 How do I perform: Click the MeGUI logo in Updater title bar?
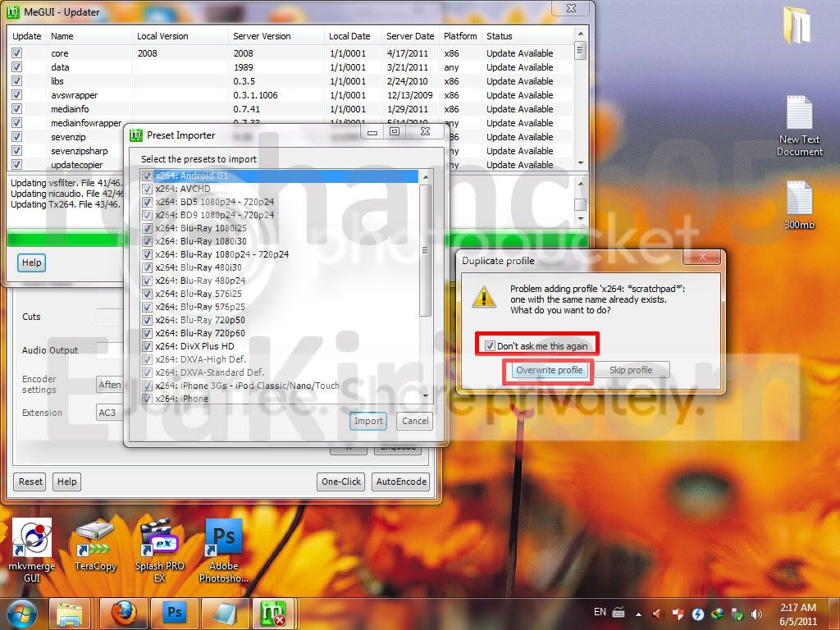click(x=13, y=11)
